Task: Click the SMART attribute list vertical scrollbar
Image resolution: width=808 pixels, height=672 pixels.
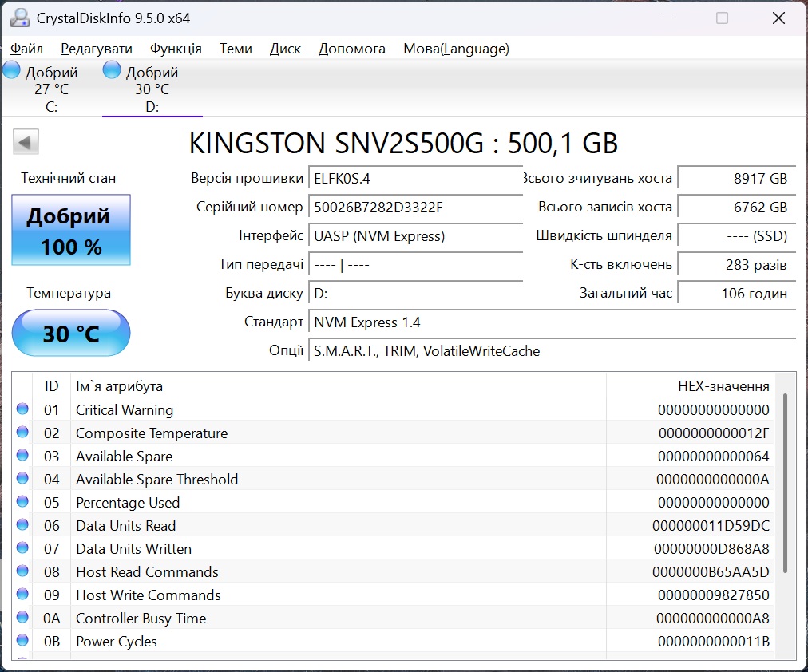Action: (785, 483)
